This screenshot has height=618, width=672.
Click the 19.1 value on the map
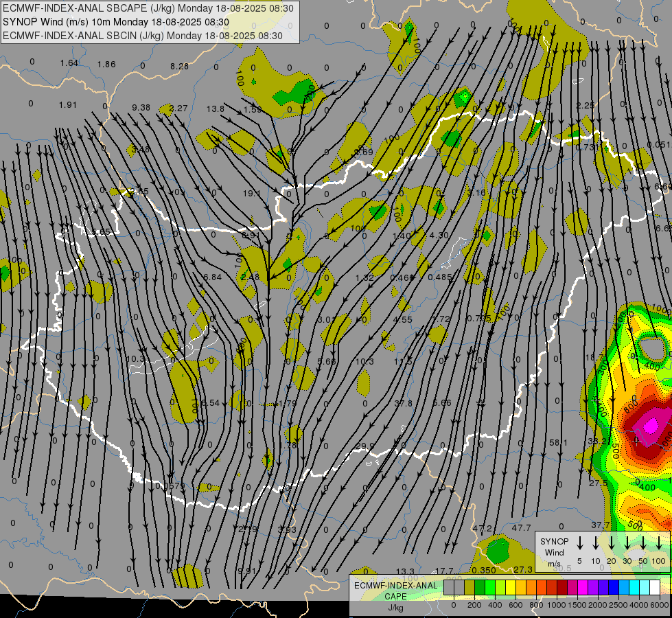coord(252,194)
